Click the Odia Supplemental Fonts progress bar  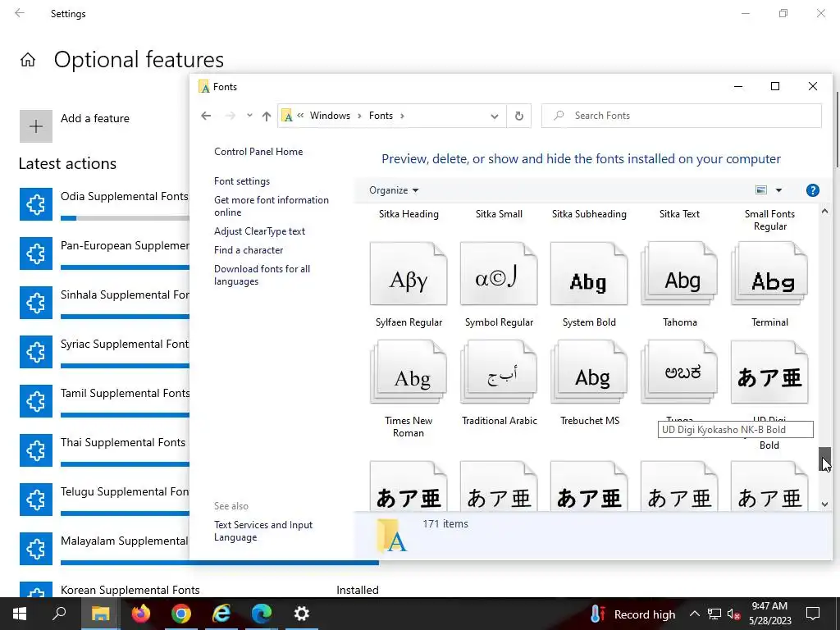pos(125,218)
